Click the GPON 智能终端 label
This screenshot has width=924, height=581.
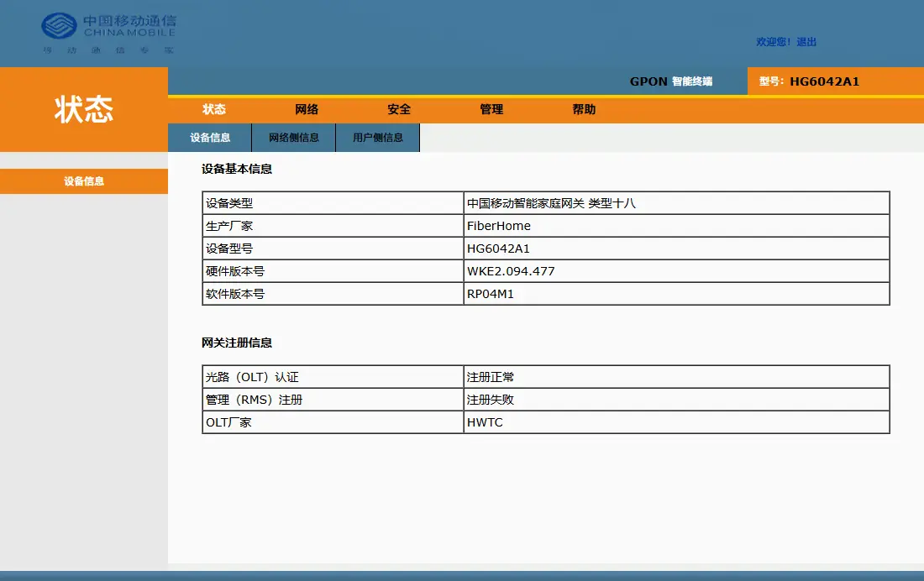(x=670, y=81)
